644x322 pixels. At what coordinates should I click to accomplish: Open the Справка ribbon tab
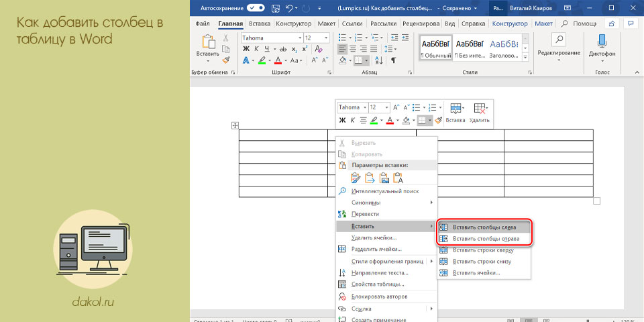[473, 23]
